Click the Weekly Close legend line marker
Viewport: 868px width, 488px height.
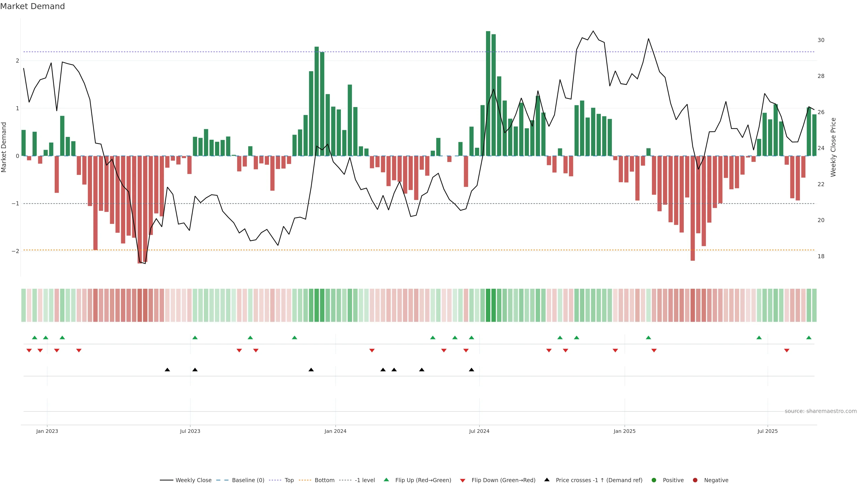click(166, 480)
